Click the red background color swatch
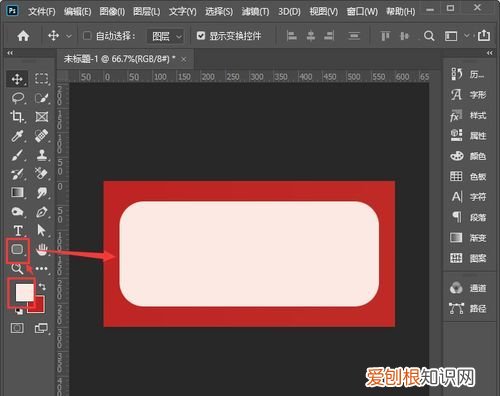500x396 pixels. pyautogui.click(x=39, y=307)
